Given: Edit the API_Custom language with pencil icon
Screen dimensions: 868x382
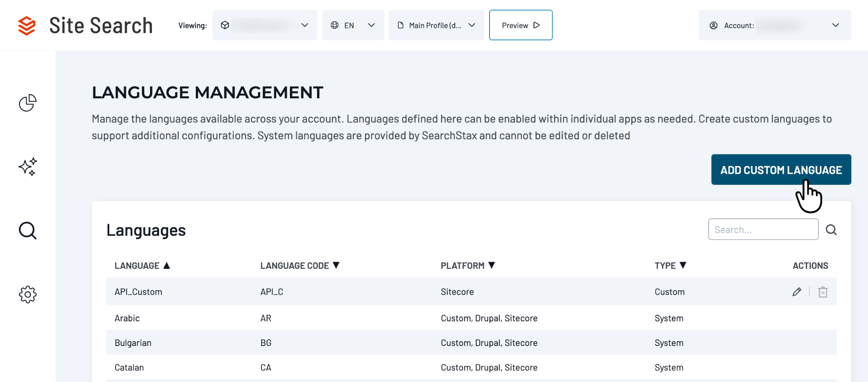Looking at the screenshot, I should coord(797,292).
